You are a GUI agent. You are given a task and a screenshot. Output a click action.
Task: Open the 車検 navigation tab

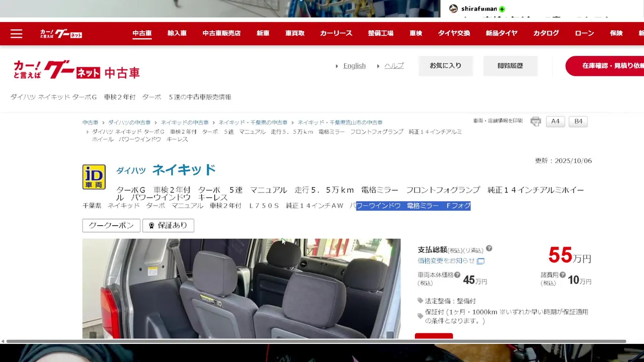tap(416, 33)
